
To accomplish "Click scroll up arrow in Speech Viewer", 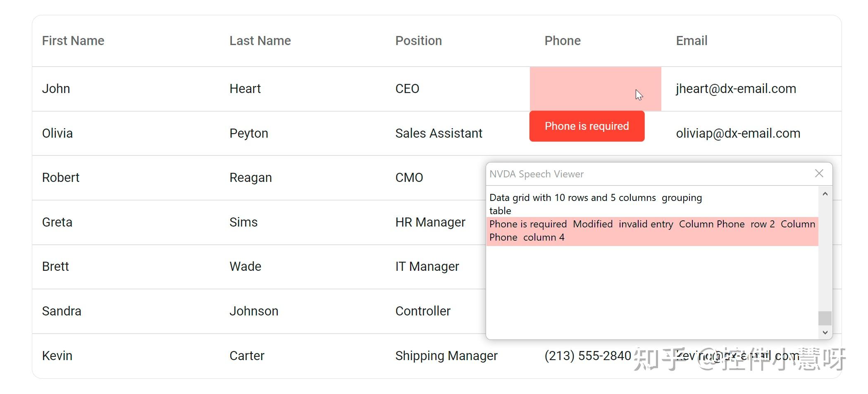I will [825, 194].
